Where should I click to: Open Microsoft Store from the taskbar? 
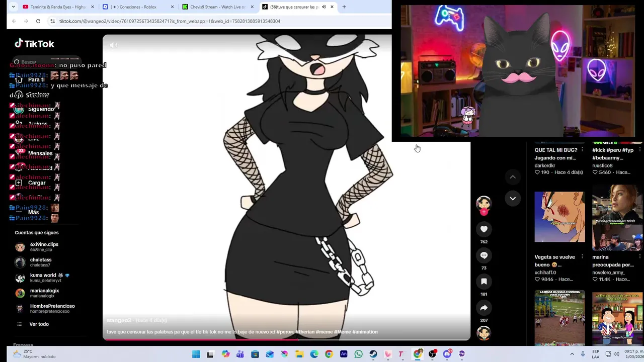[255, 354]
